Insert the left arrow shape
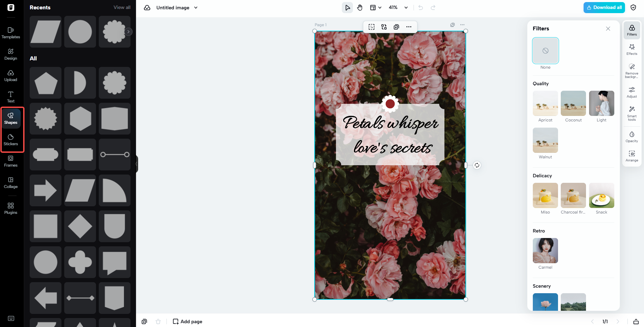The width and height of the screenshot is (644, 327). click(x=46, y=298)
